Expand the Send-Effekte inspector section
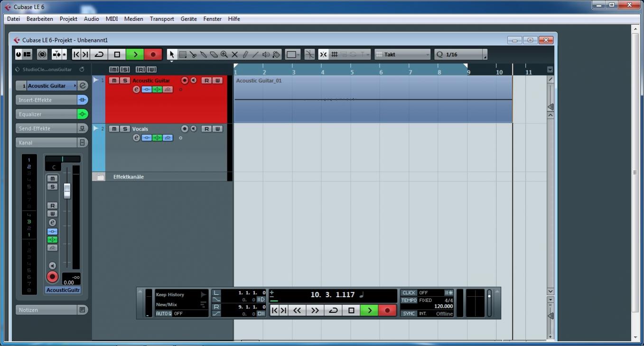 [x=47, y=129]
